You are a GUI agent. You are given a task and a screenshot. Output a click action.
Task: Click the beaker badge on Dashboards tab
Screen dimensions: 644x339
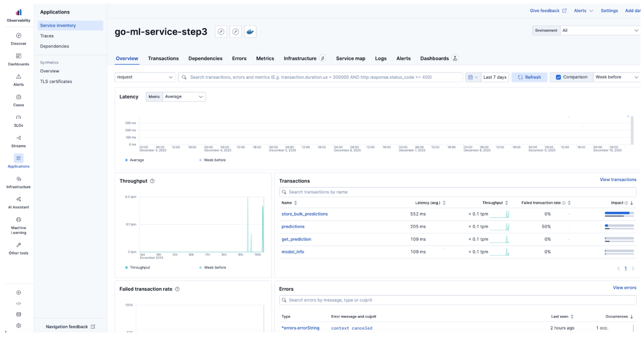[455, 58]
